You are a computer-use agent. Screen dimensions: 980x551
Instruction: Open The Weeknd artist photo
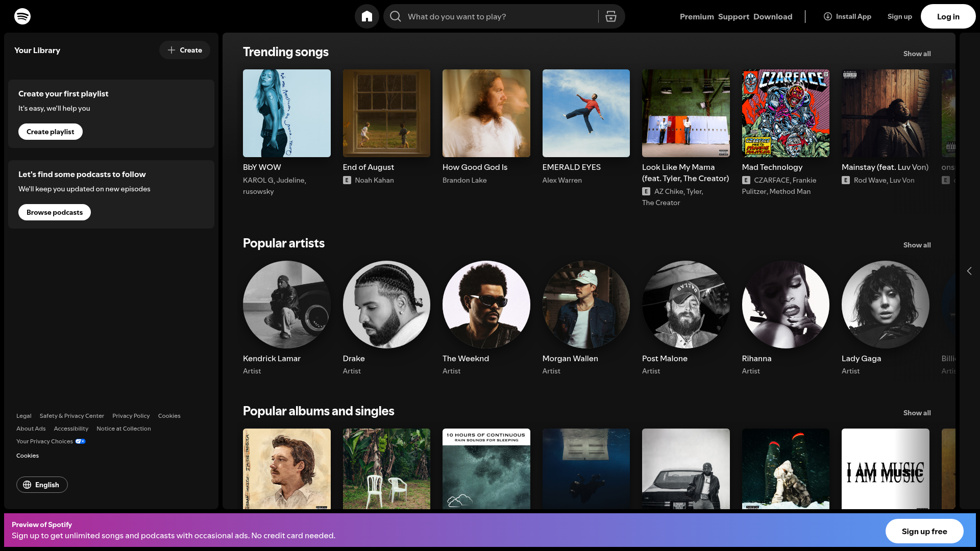(486, 305)
